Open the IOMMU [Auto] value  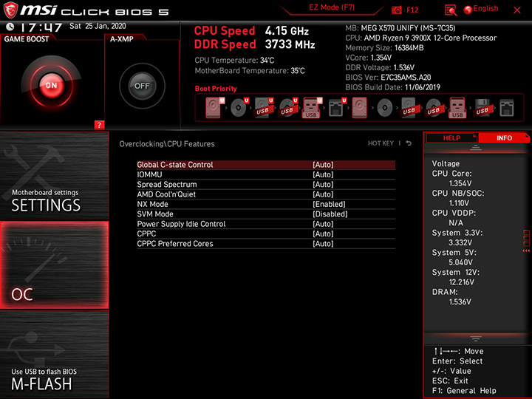point(323,174)
